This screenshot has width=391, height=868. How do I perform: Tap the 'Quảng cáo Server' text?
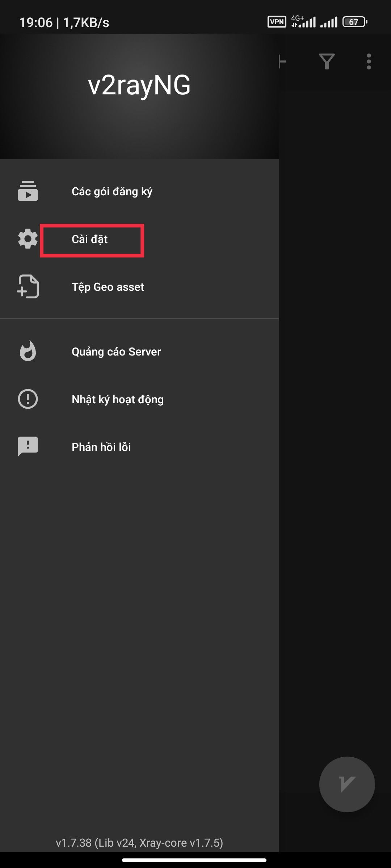click(x=116, y=352)
